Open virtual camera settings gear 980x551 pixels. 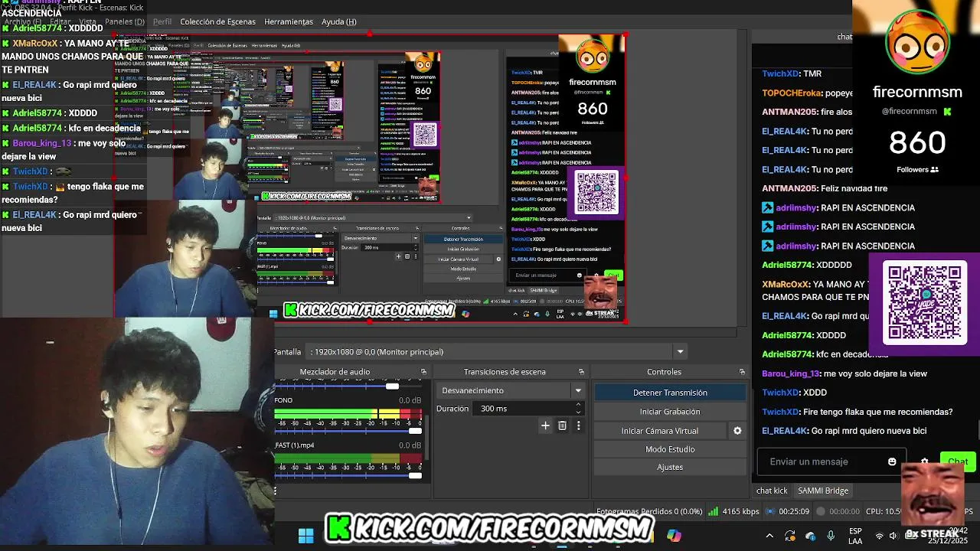[737, 431]
